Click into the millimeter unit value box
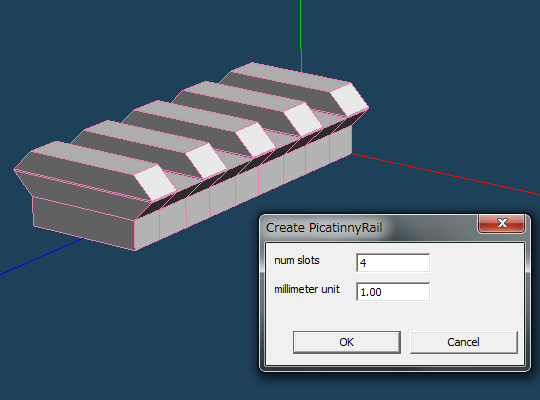The width and height of the screenshot is (540, 400). click(393, 292)
